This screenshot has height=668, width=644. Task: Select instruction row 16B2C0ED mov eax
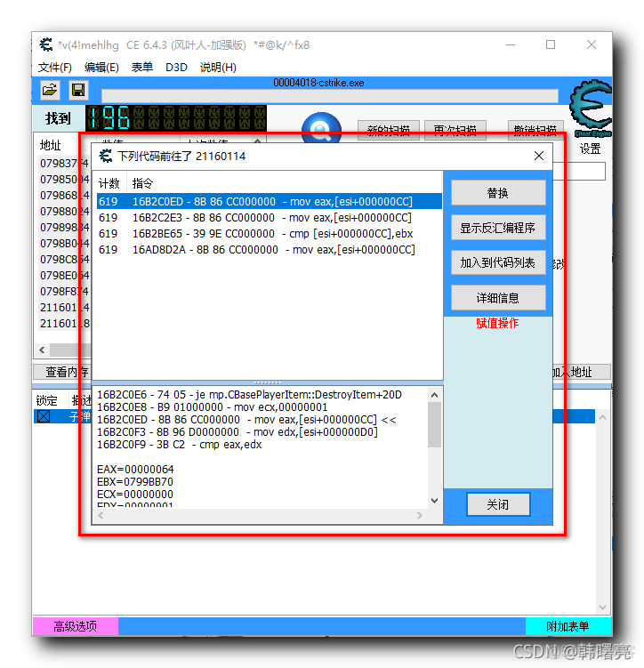(x=270, y=202)
